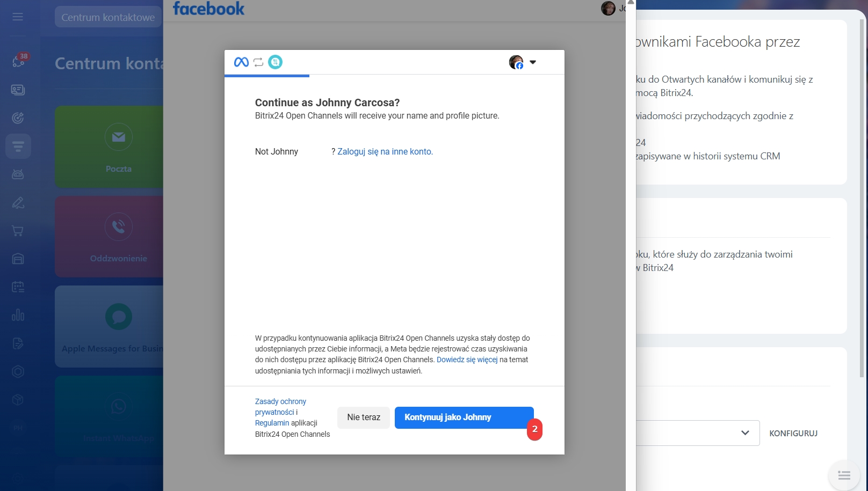Click the Apple Messages for Business icon

(119, 317)
